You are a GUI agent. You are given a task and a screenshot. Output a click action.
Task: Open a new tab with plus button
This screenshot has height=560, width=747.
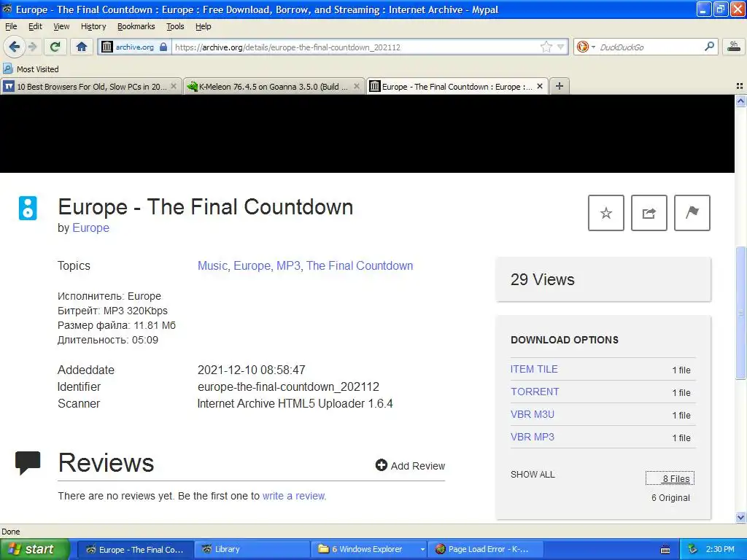560,86
